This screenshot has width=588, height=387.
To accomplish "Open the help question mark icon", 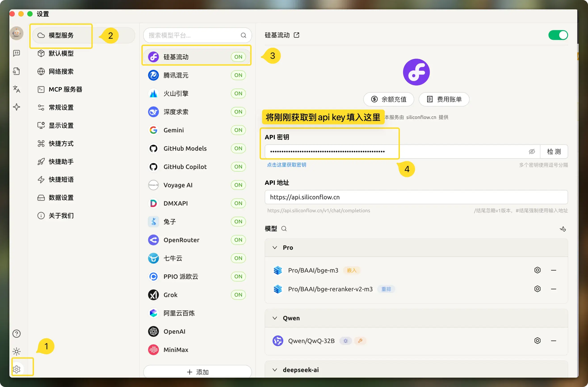I will tap(17, 334).
